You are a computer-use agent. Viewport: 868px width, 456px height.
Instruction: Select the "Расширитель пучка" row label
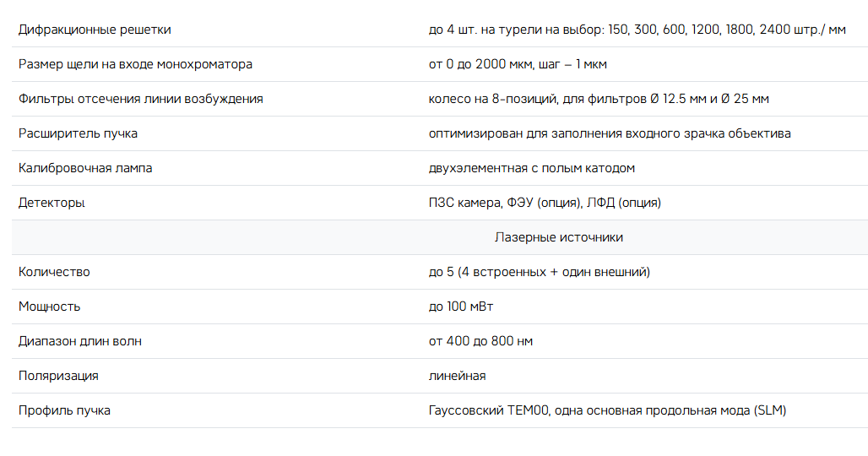(78, 133)
